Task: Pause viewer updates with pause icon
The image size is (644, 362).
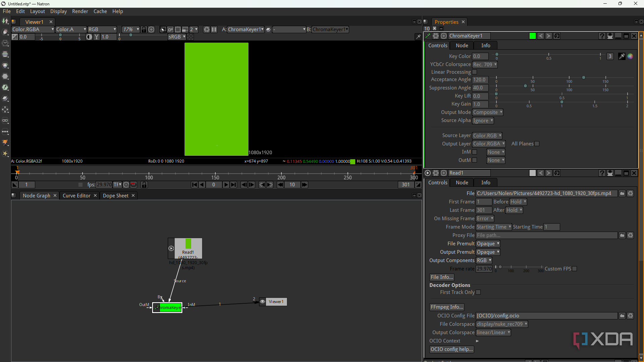Action: [214, 29]
